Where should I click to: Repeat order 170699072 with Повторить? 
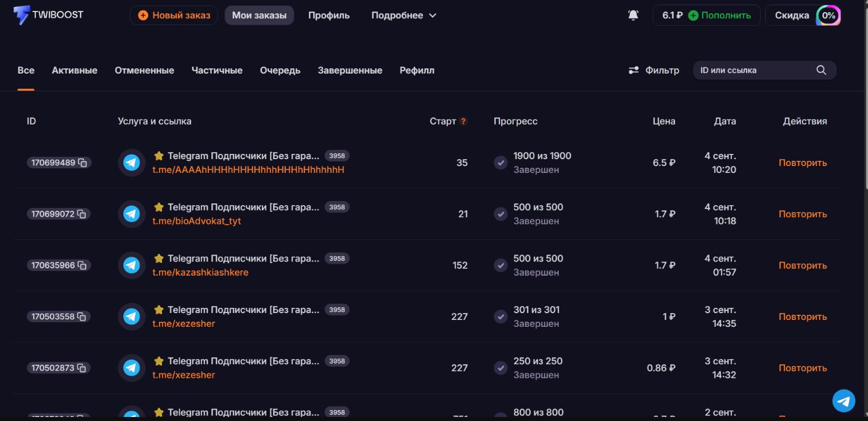pos(803,214)
